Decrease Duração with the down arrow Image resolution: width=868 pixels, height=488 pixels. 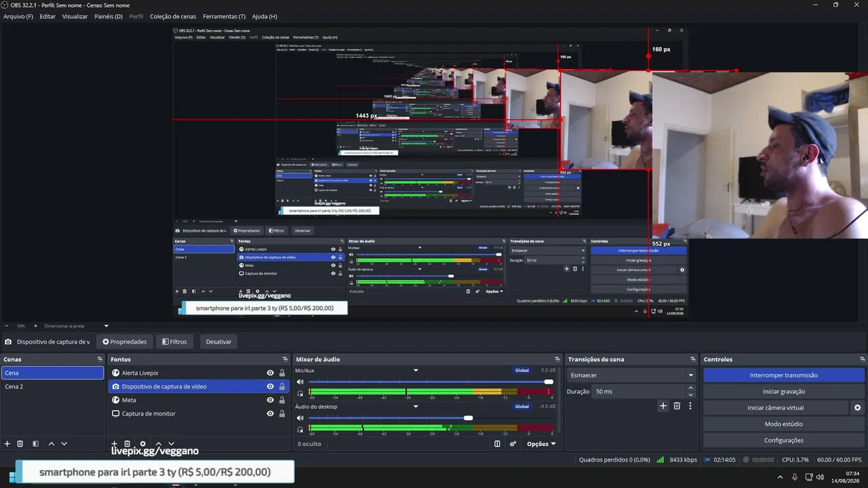(x=691, y=395)
